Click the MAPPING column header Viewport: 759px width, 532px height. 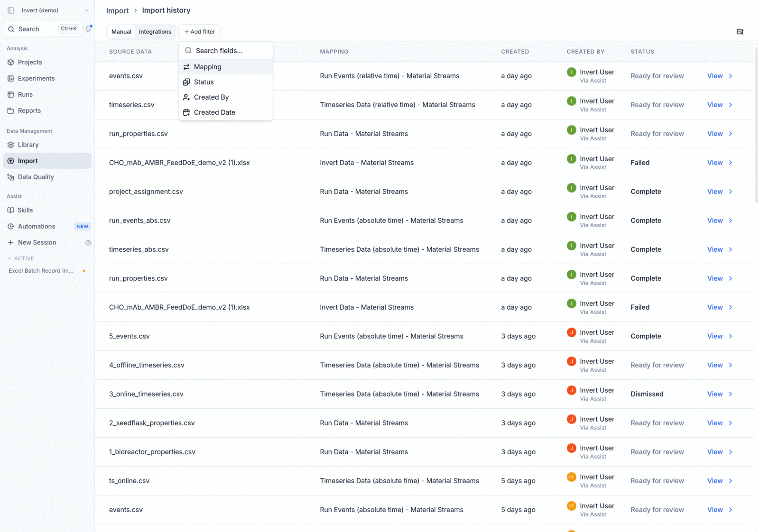click(334, 52)
